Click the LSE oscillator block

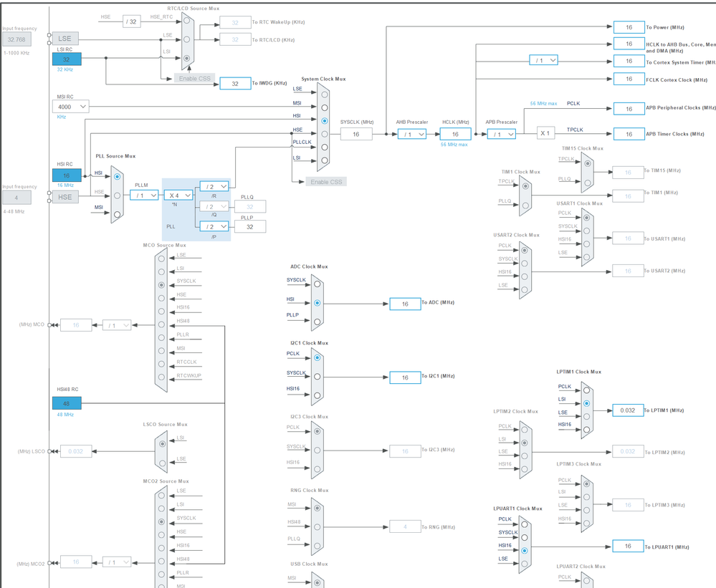(x=65, y=39)
